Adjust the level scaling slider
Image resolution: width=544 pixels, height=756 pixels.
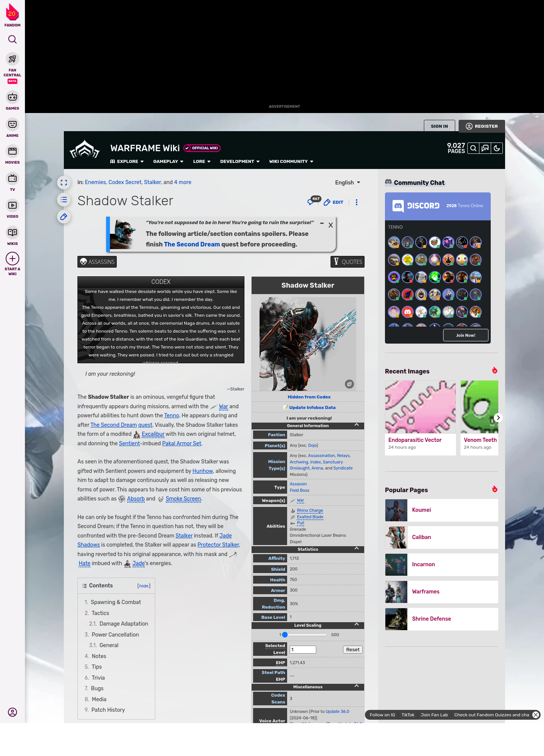click(x=304, y=635)
